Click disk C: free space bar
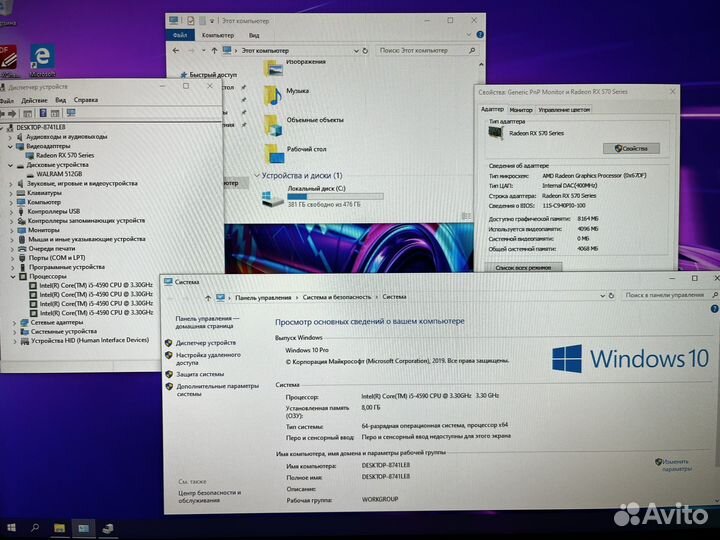Image resolution: width=720 pixels, height=540 pixels. coord(335,197)
